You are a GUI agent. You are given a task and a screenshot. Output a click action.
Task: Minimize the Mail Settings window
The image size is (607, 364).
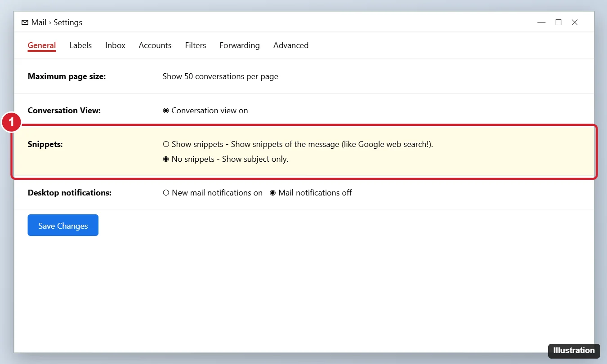coord(541,22)
